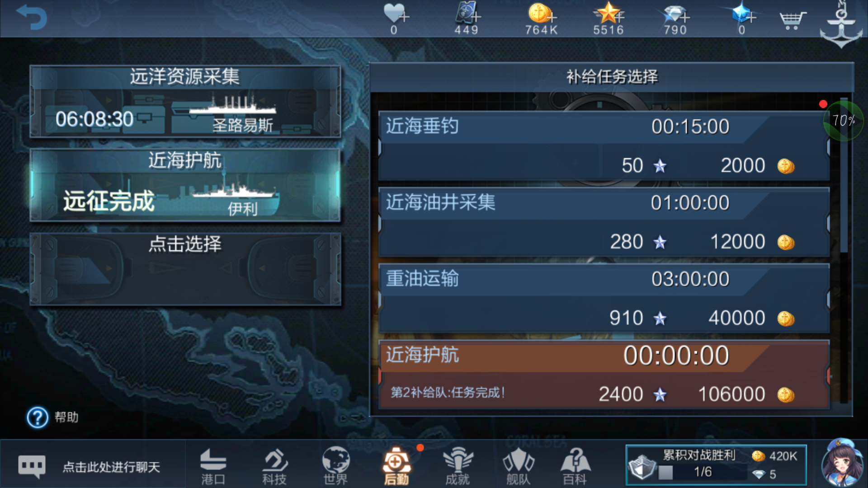Choose the 重油运输 mission row
The image size is (868, 488).
[604, 299]
